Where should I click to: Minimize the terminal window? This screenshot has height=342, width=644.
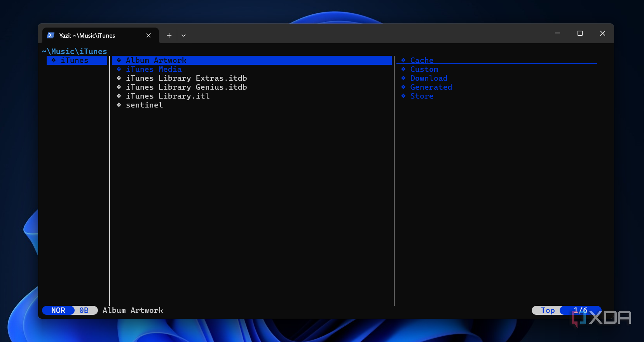coord(557,33)
